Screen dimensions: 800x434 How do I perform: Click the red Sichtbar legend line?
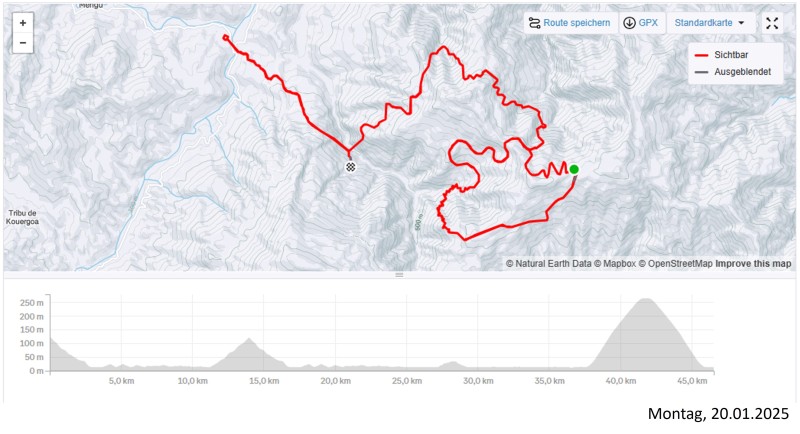click(x=702, y=56)
